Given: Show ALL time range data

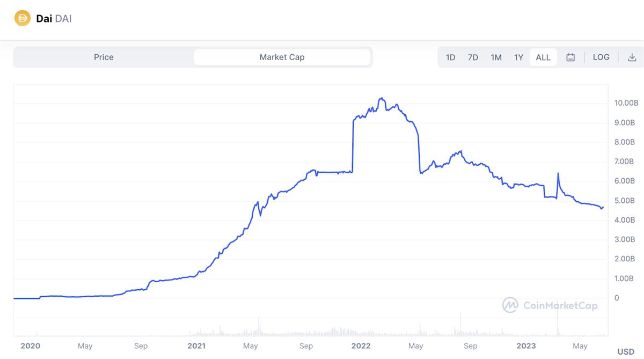Looking at the screenshot, I should click(543, 57).
